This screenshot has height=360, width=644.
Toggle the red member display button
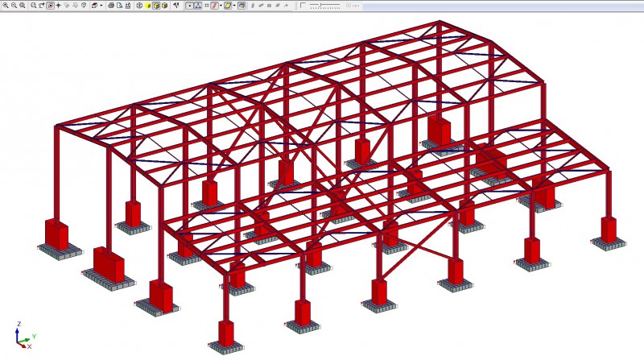pyautogui.click(x=214, y=6)
